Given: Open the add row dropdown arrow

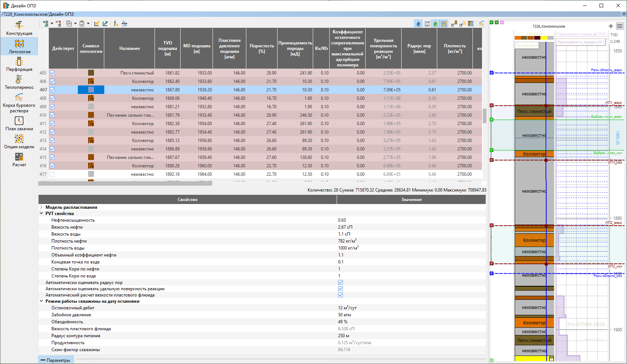Looking at the screenshot, I should (x=52, y=23).
